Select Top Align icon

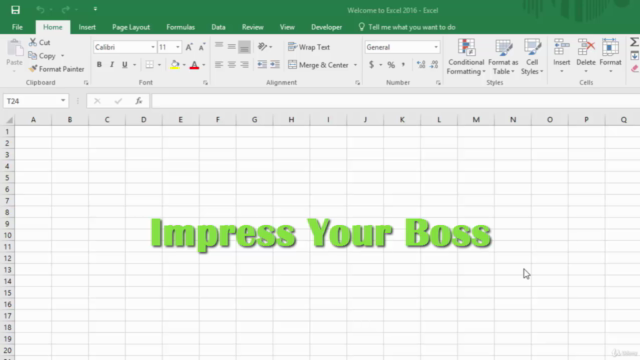point(219,47)
